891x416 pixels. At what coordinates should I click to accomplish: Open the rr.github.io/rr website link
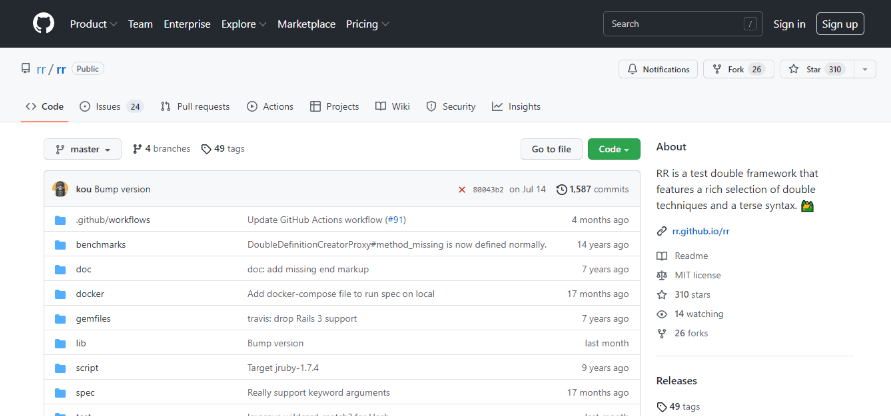tap(700, 231)
